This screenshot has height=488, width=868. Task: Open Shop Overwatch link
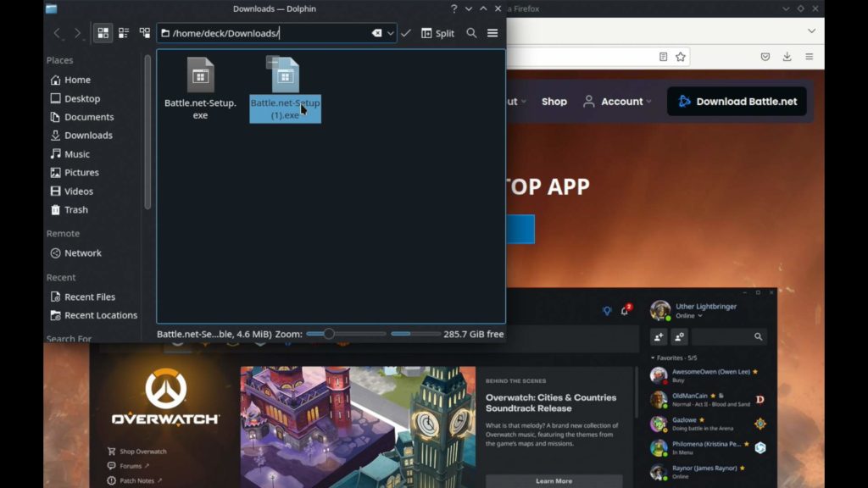(137, 452)
